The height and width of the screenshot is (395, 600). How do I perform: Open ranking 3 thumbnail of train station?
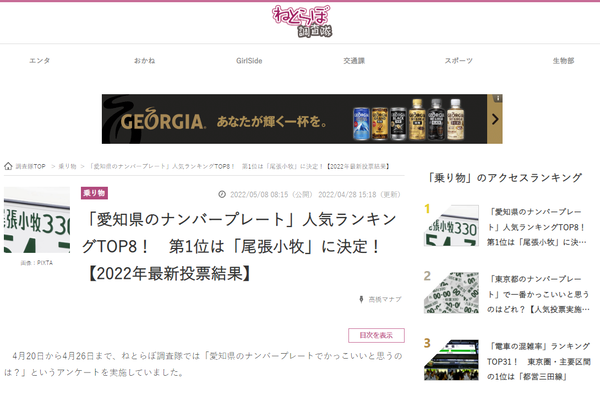pos(452,360)
